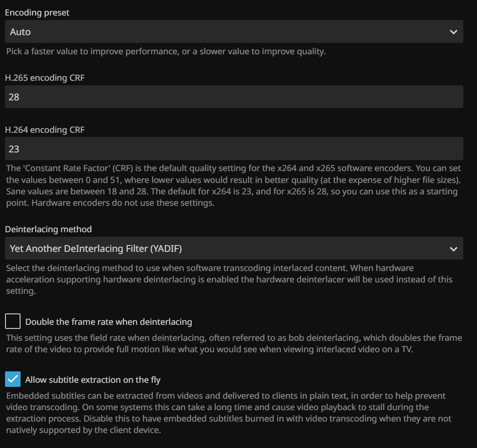Image resolution: width=477 pixels, height=448 pixels.
Task: Click the white checkmark icon in the blue checkbox
Action: tap(13, 379)
